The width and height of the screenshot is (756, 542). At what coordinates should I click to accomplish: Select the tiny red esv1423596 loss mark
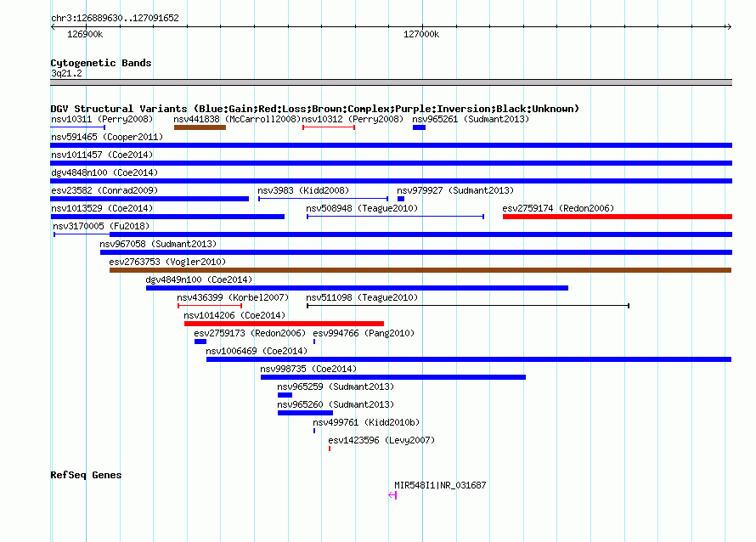pyautogui.click(x=330, y=449)
